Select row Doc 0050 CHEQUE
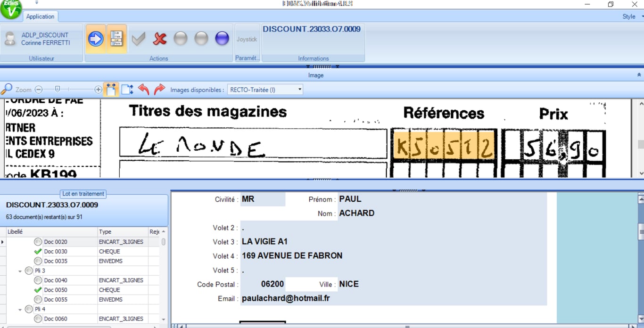Viewport: 644px width, 328px height. 83,290
